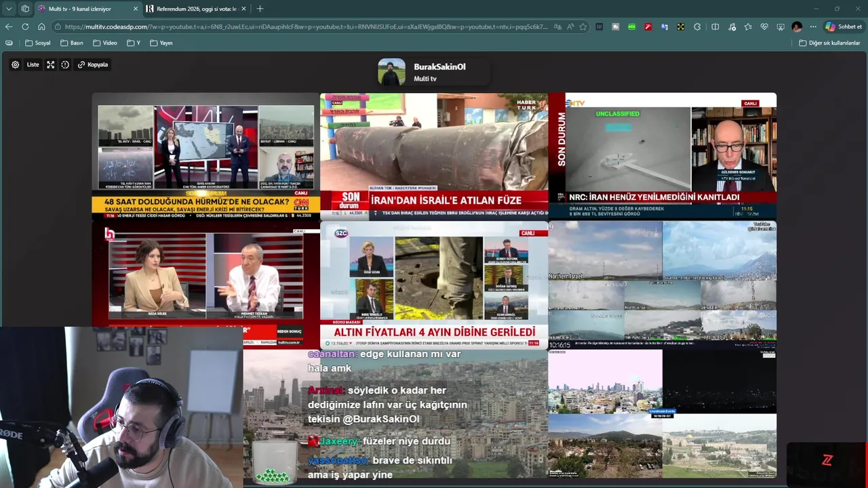Viewport: 868px width, 488px height.
Task: Click the username caanaltan in chat
Action: [x=332, y=354]
